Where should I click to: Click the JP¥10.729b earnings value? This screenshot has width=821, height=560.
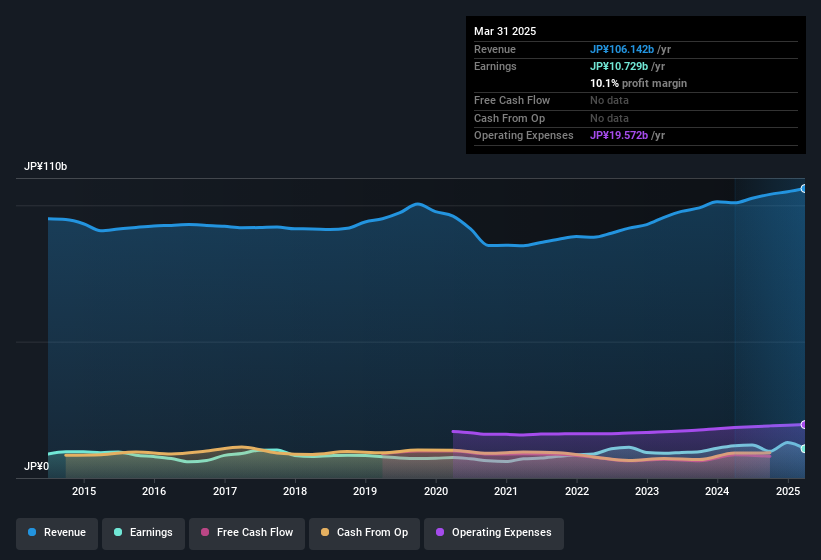pos(619,66)
